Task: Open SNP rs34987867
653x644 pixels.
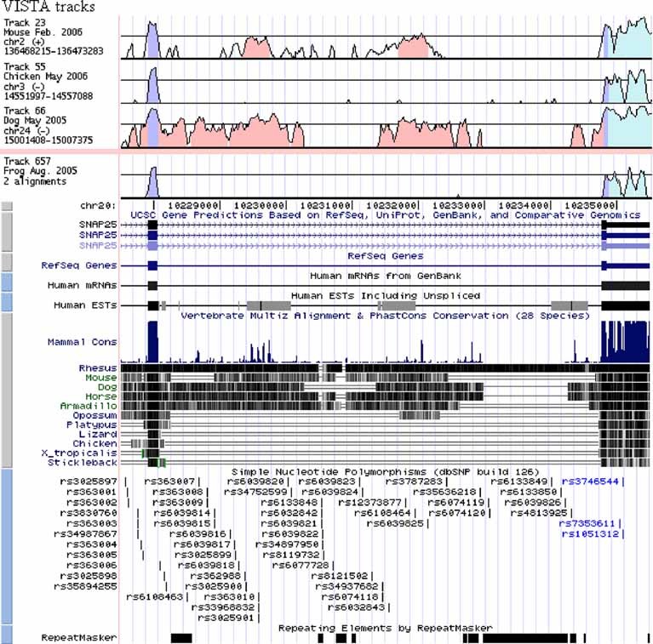Action: click(x=85, y=533)
